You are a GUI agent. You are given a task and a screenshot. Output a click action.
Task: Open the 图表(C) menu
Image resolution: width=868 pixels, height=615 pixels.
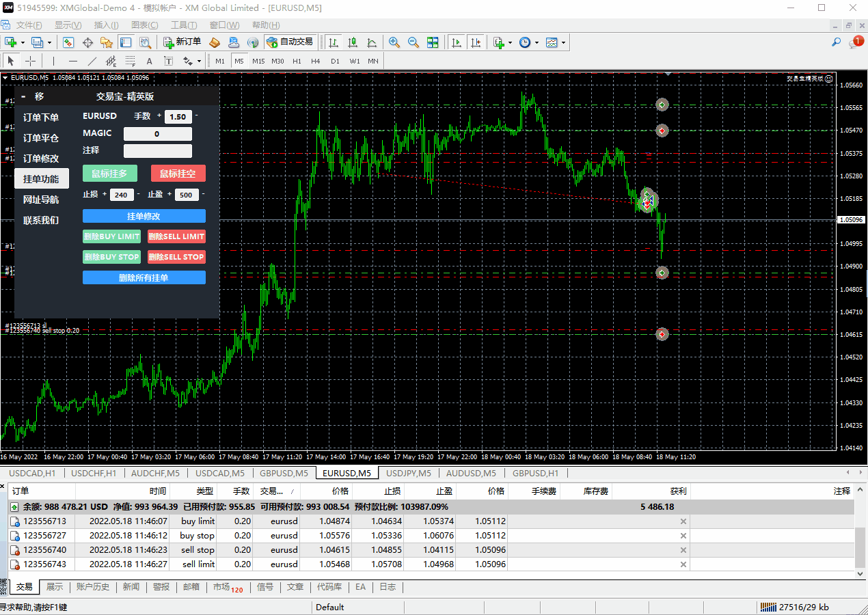pos(145,25)
